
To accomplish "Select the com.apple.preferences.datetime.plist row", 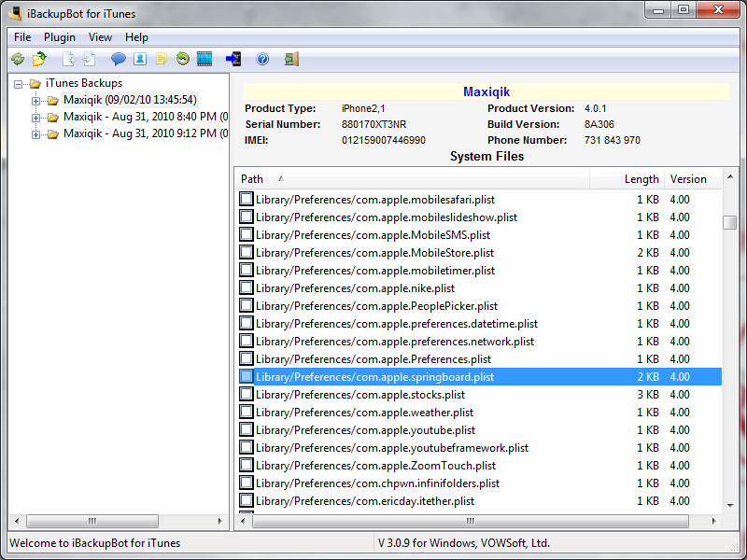I will (x=479, y=323).
